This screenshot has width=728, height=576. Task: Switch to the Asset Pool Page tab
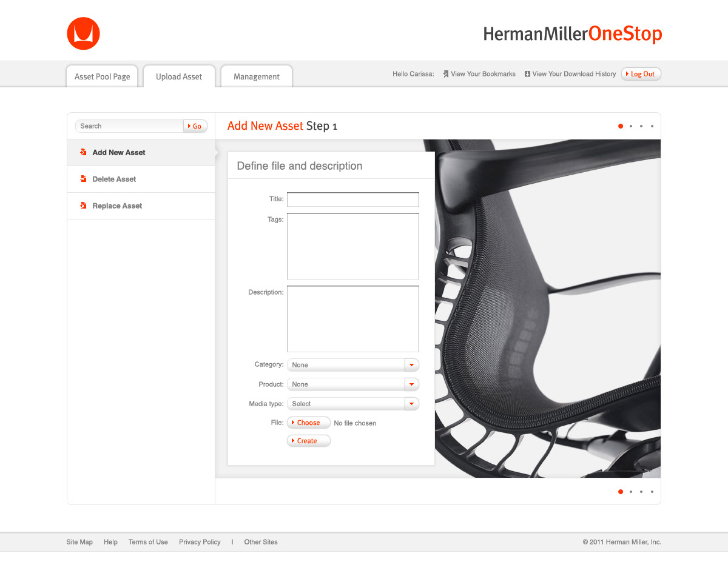click(x=102, y=76)
